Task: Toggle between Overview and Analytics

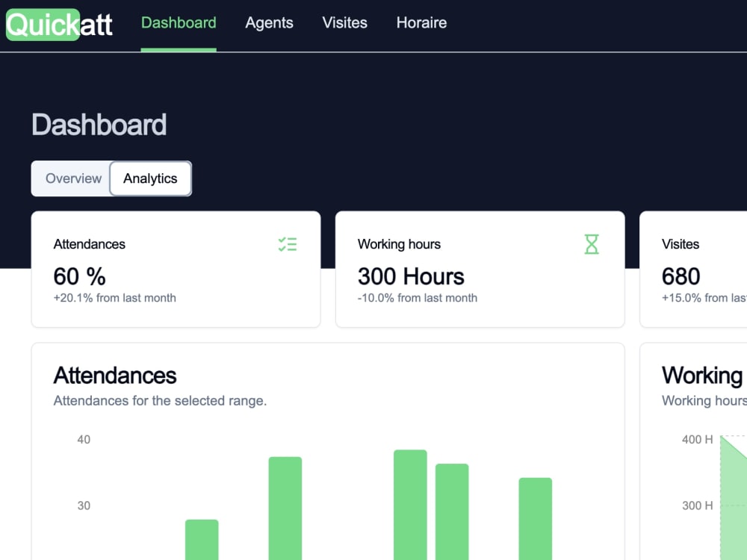Action: 111,178
